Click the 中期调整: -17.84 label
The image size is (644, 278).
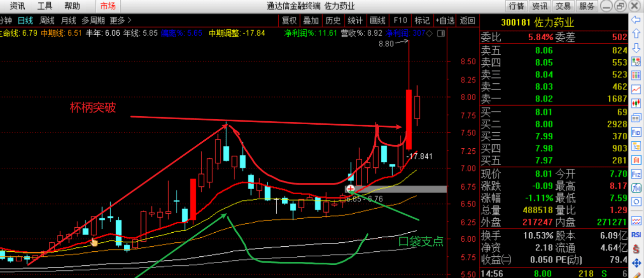(x=237, y=33)
